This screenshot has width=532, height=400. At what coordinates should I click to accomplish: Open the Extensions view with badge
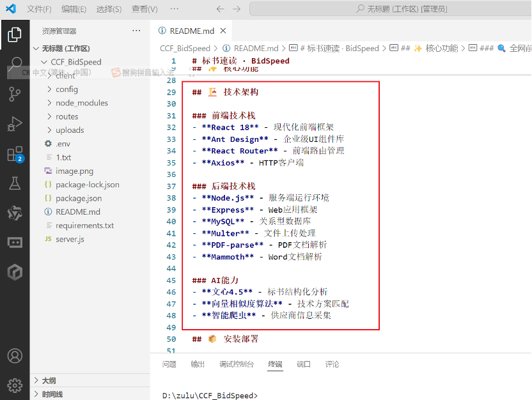[x=15, y=154]
